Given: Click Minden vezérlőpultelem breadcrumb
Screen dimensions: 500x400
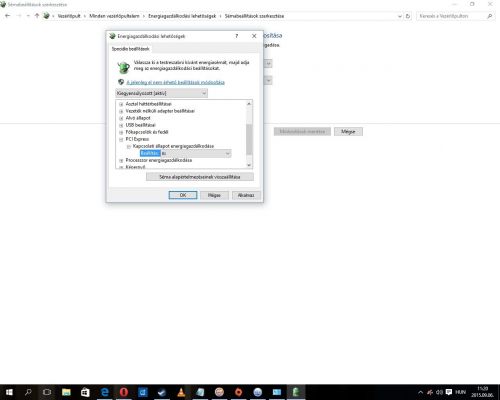Looking at the screenshot, I should 114,16.
